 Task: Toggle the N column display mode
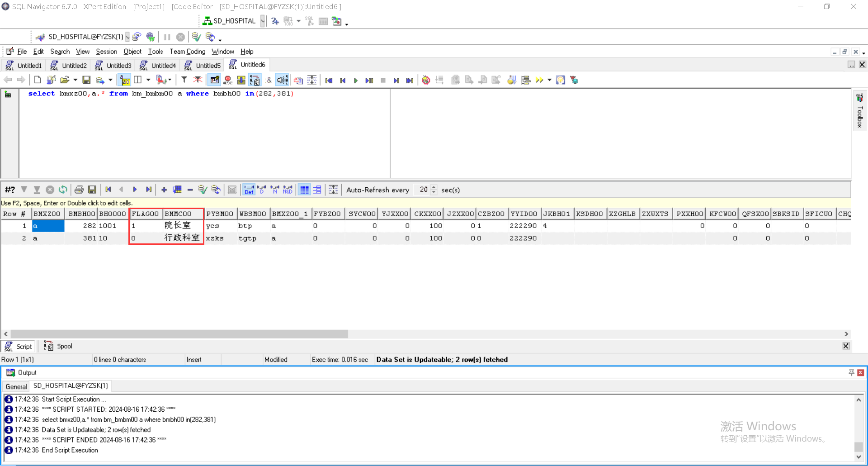pos(274,190)
